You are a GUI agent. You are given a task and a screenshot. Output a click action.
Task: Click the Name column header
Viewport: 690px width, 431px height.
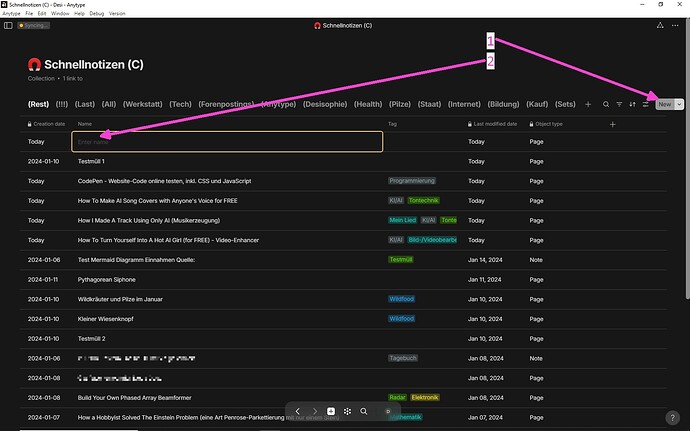(x=85, y=124)
